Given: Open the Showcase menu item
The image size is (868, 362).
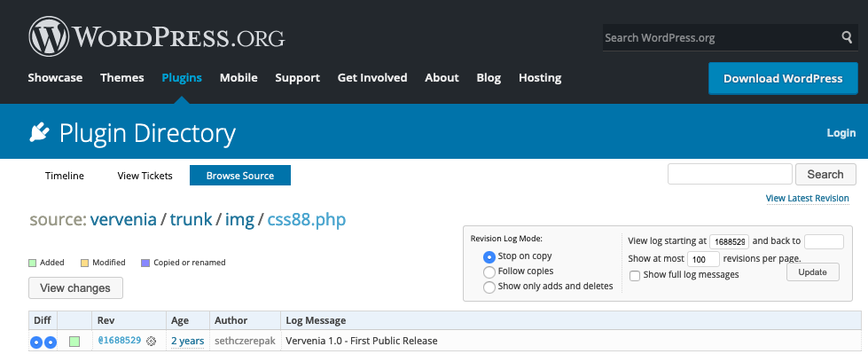Looking at the screenshot, I should pos(55,77).
